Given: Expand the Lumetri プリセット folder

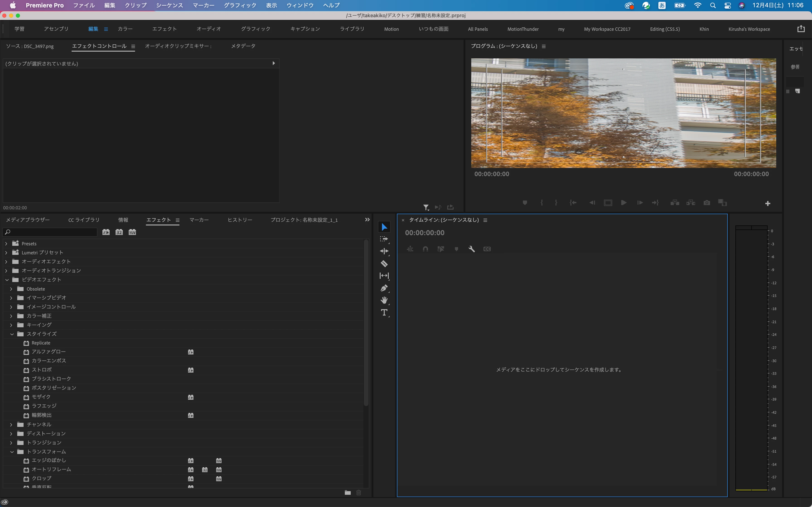Looking at the screenshot, I should coord(6,253).
